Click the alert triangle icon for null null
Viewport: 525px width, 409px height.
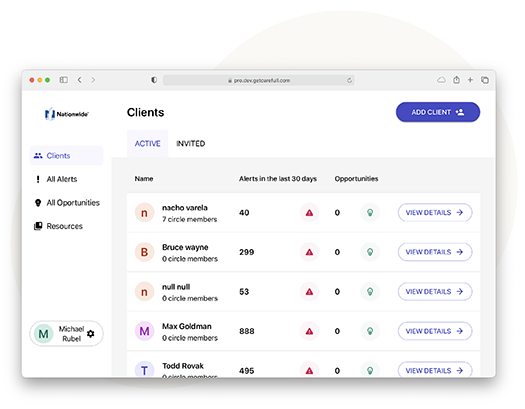click(x=309, y=292)
